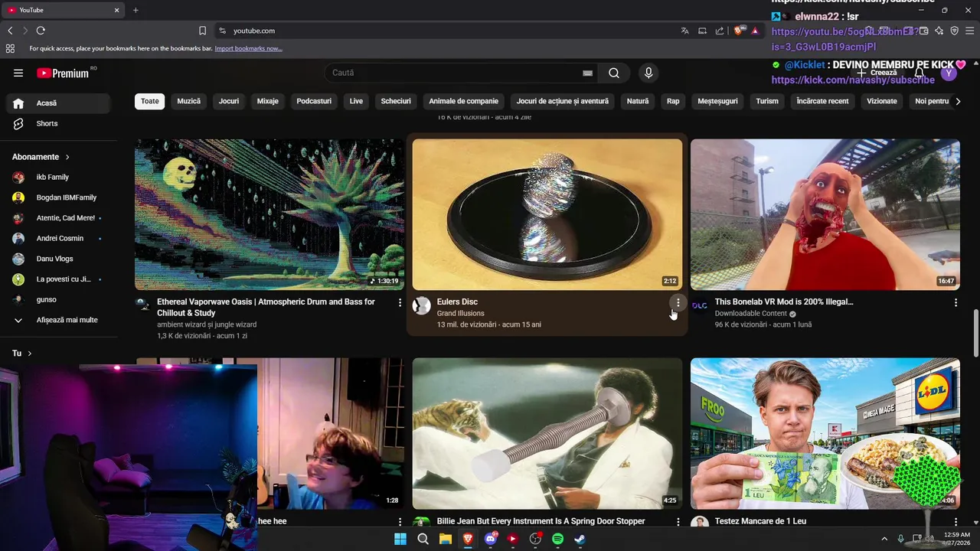Open the YouTube guide hamburger menu
This screenshot has height=551, width=980.
18,73
